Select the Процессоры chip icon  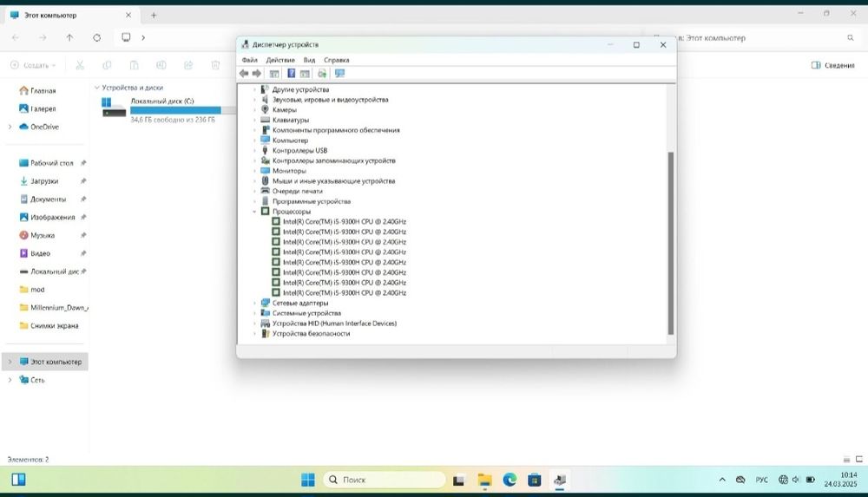point(265,212)
